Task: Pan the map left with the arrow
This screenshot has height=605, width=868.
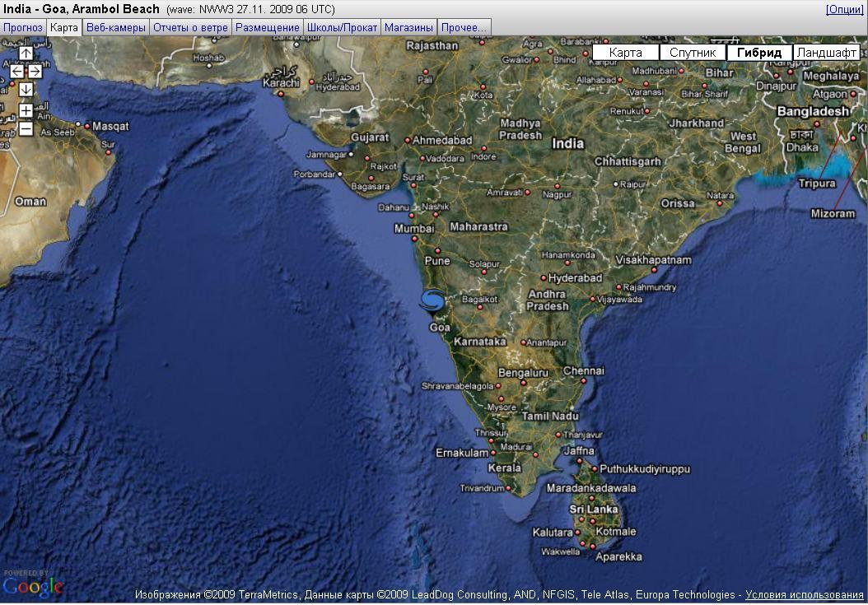Action: [x=17, y=72]
